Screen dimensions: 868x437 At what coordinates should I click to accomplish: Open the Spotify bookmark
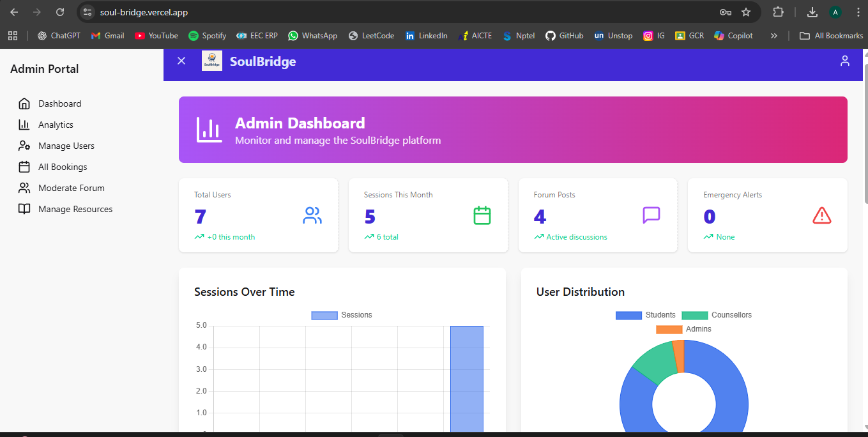click(207, 36)
